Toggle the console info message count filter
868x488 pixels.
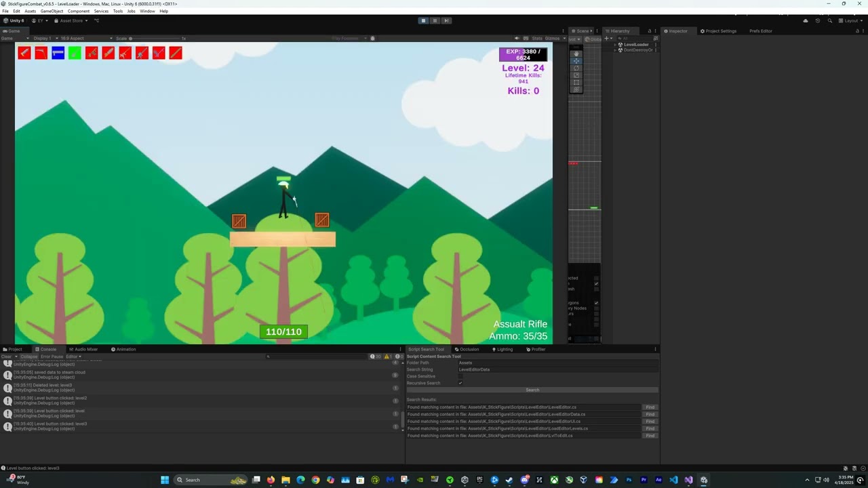(x=375, y=357)
